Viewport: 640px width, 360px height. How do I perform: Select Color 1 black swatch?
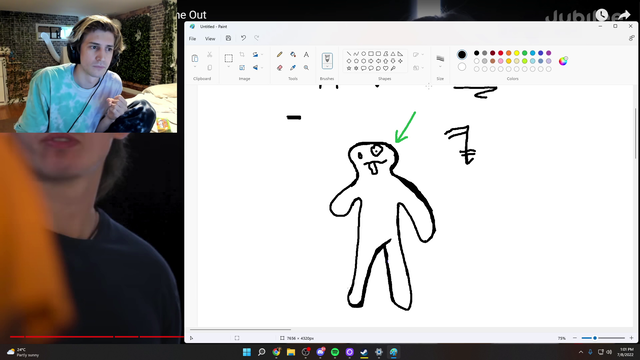462,54
